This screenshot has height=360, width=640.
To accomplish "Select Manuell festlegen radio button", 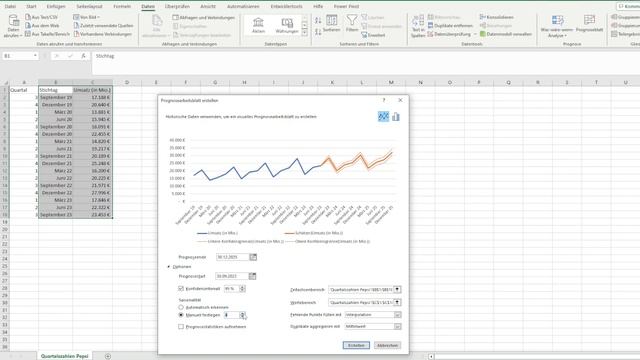I will pos(181,315).
